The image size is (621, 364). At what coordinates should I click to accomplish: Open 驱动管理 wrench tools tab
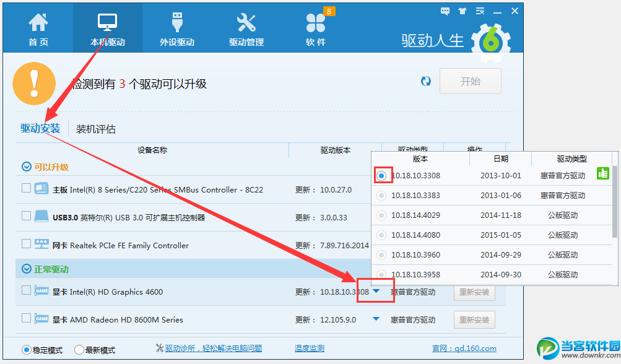[x=246, y=29]
